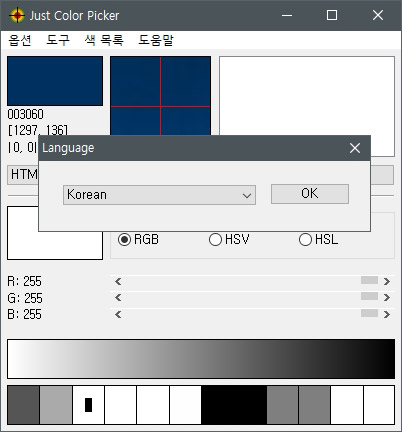Screen dimensions: 402x432
Task: Confirm language with OK button
Action: [x=310, y=194]
